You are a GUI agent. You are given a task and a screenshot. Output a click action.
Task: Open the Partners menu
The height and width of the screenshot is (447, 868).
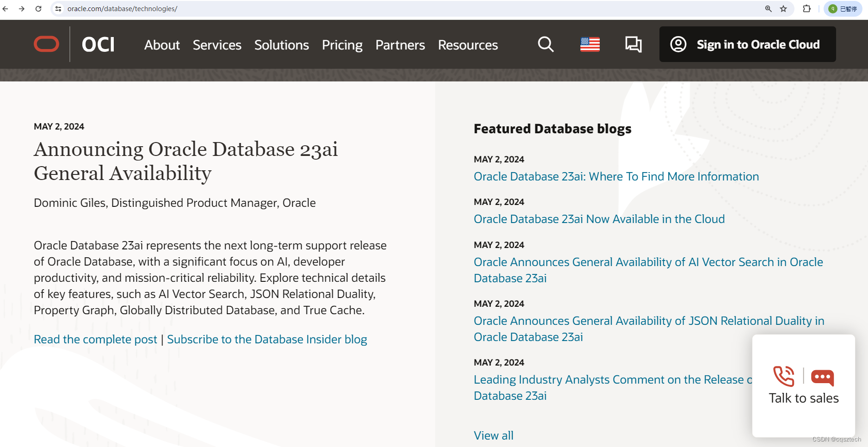(400, 45)
